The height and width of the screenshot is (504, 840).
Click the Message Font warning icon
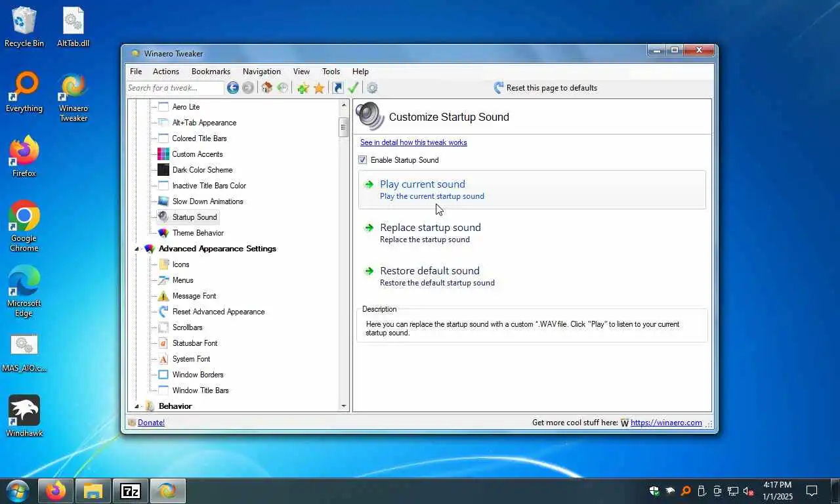coord(163,296)
